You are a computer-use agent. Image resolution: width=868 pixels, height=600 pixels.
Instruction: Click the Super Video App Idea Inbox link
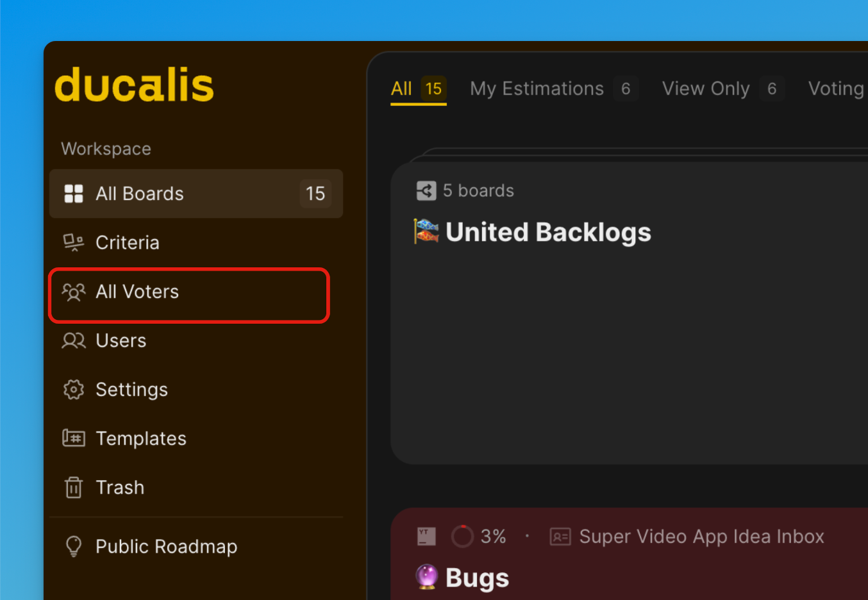pyautogui.click(x=701, y=537)
